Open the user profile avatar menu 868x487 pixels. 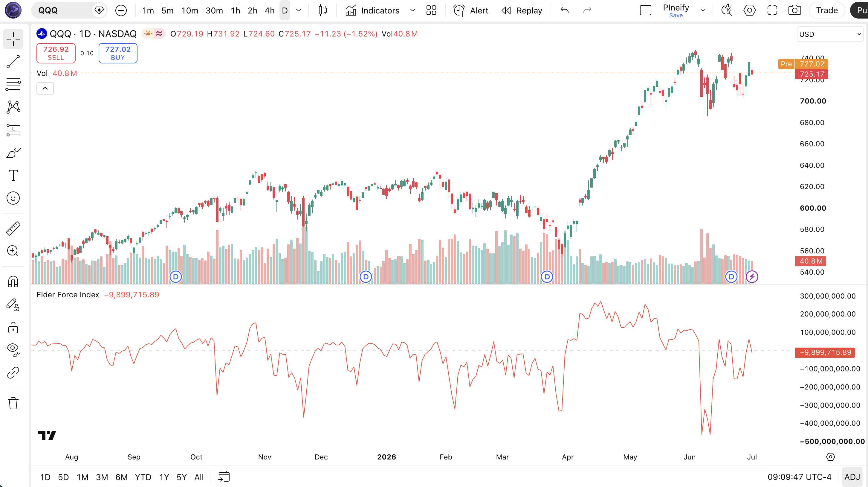tap(13, 10)
